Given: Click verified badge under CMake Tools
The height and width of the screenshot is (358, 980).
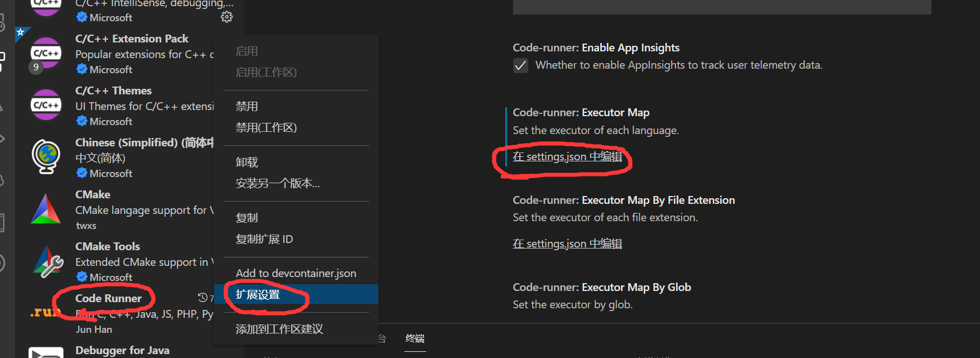Looking at the screenshot, I should 81,277.
